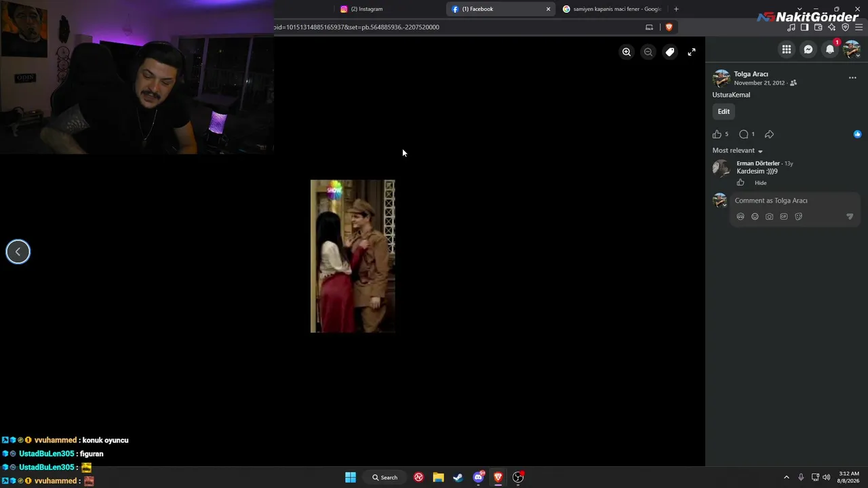Open the November 21, 2012 post date
This screenshot has width=868, height=488.
click(759, 83)
